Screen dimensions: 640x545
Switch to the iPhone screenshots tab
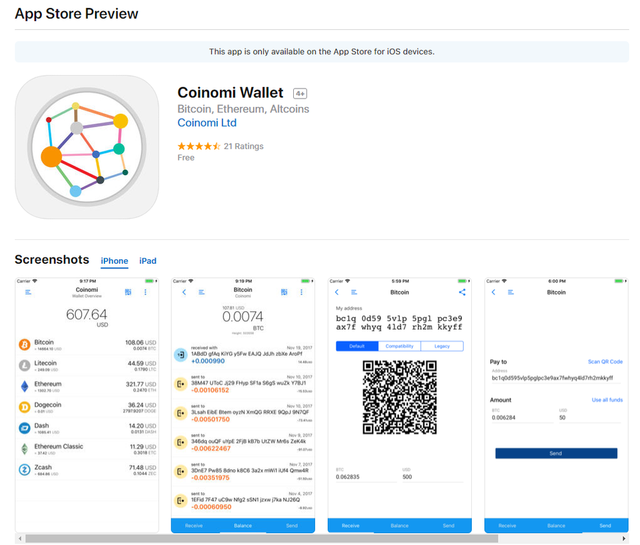[114, 261]
